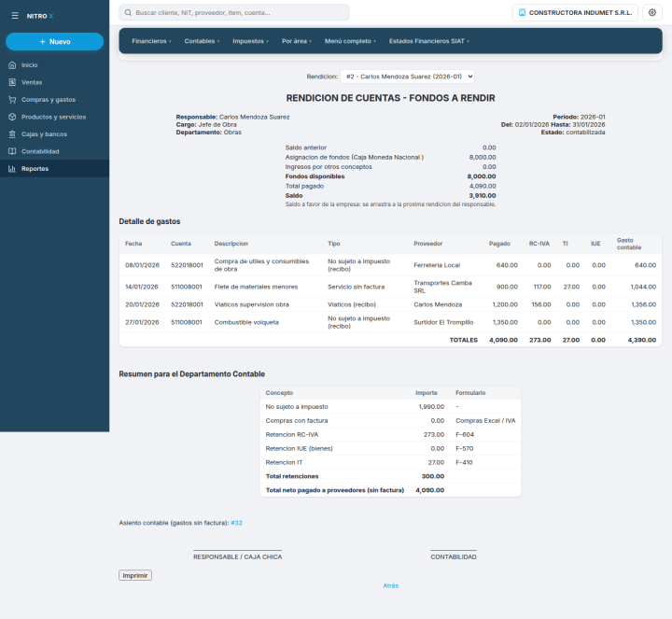Click the Inicio home icon
The height and width of the screenshot is (619, 672).
(12, 65)
